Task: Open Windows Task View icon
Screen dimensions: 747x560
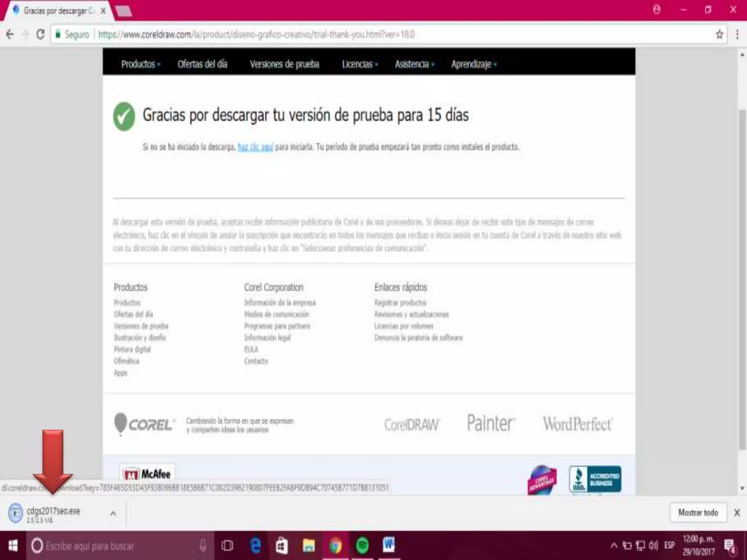Action: click(x=227, y=545)
